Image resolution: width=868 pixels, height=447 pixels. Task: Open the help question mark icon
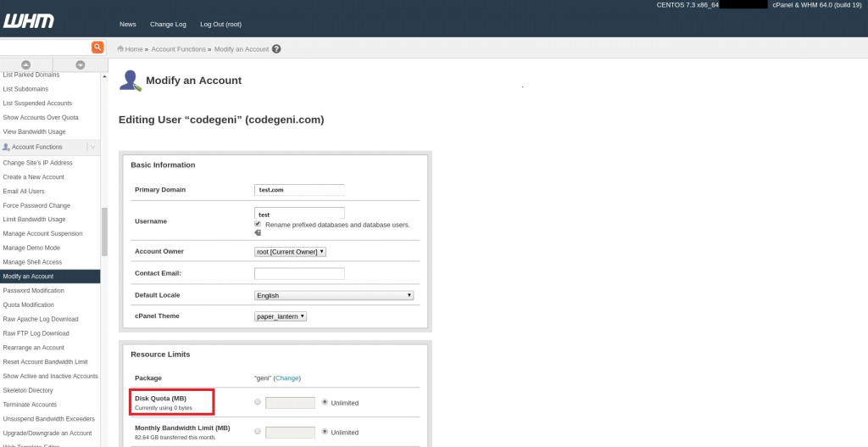pyautogui.click(x=276, y=49)
